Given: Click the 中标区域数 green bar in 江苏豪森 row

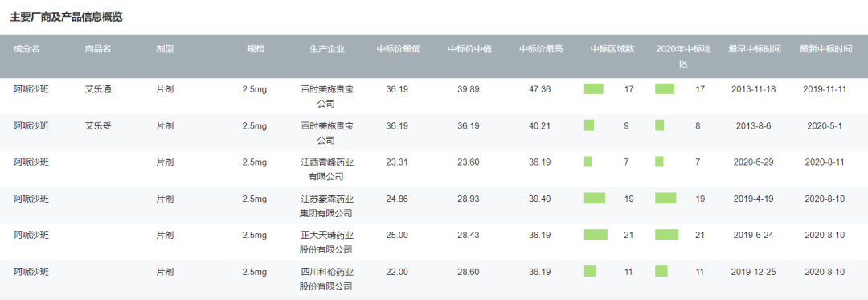Looking at the screenshot, I should (x=595, y=198).
